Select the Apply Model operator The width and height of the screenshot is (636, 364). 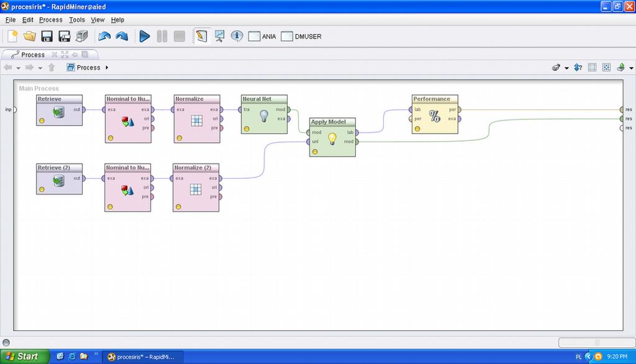(x=333, y=137)
